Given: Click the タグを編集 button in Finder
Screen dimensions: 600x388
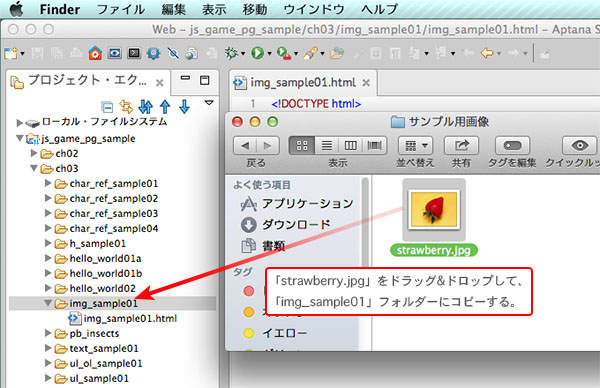Looking at the screenshot, I should 512,146.
